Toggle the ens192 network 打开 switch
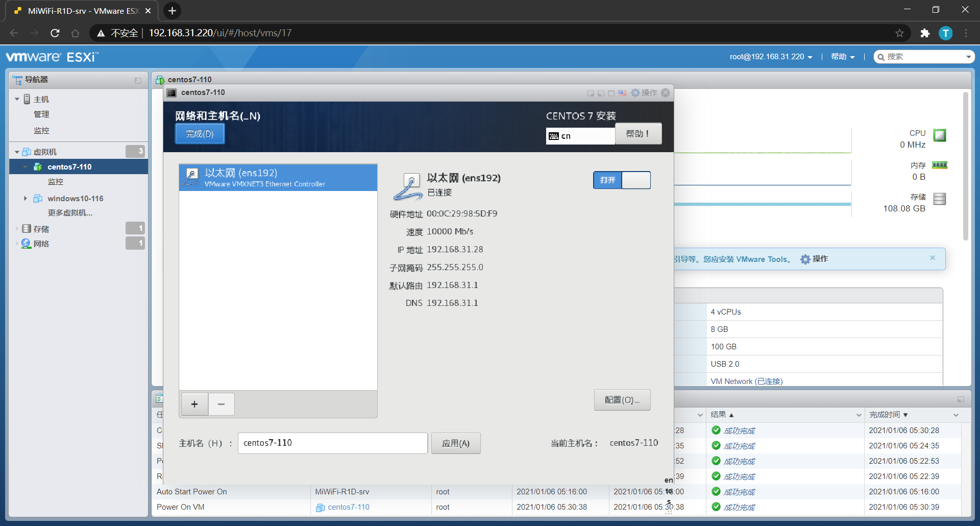This screenshot has height=526, width=980. (x=622, y=180)
